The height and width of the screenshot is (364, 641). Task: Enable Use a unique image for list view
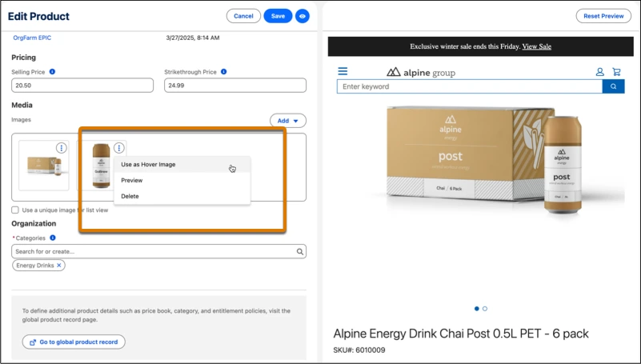pos(15,210)
